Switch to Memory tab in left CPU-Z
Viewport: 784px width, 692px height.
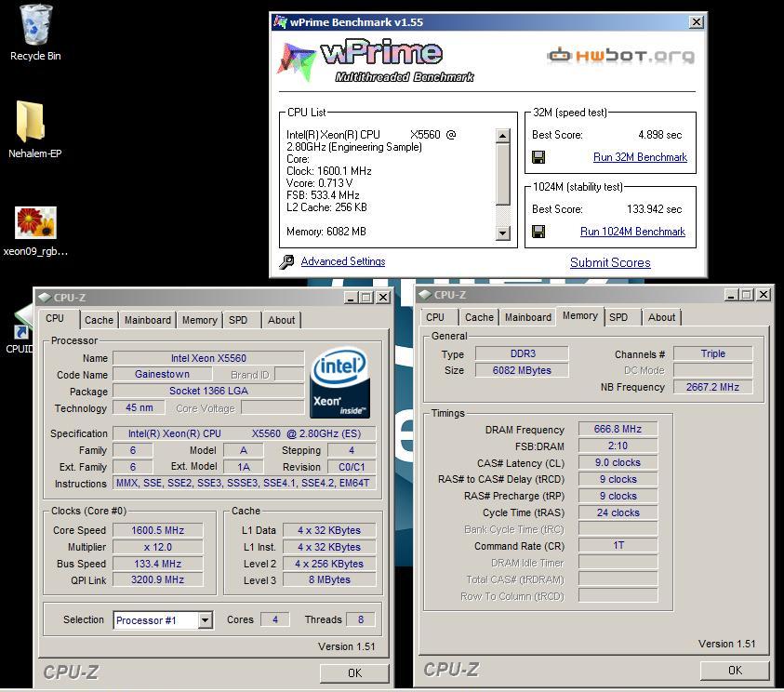click(x=200, y=320)
